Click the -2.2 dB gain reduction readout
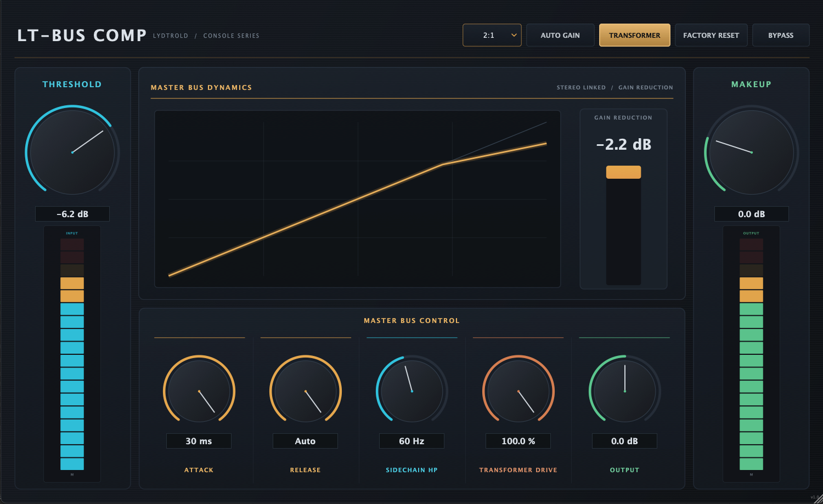The image size is (823, 504). click(x=623, y=144)
